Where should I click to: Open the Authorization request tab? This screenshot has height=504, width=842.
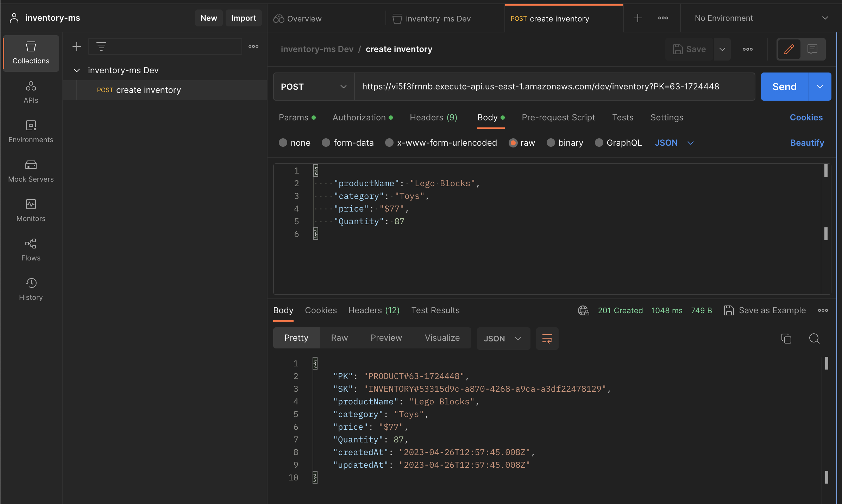click(363, 117)
